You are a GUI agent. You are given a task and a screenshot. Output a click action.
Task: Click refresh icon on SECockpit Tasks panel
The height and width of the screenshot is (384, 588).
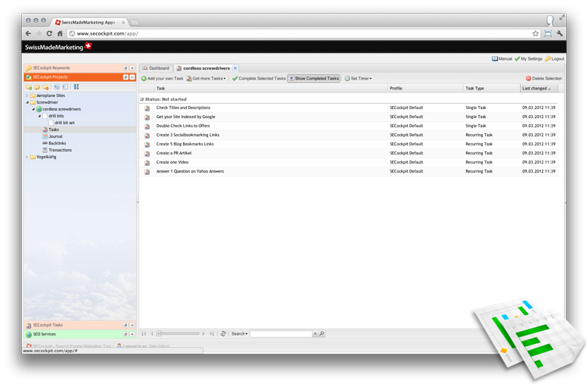tap(126, 325)
